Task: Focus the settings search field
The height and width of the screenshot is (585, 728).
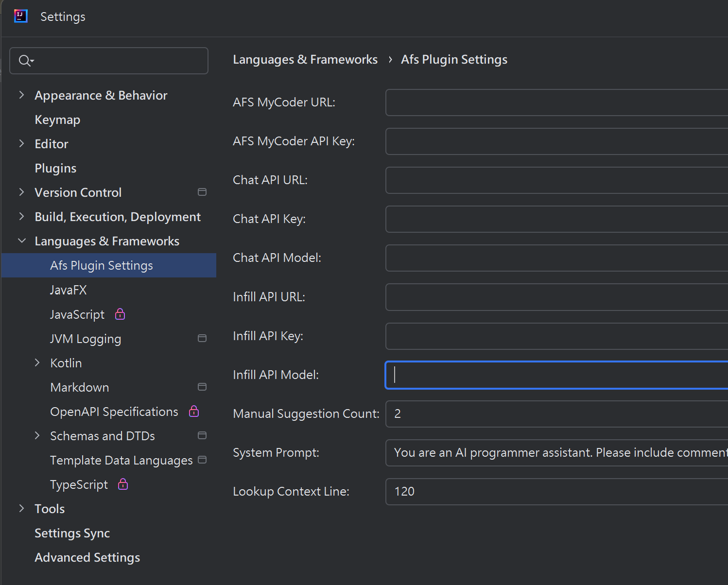Action: (x=109, y=61)
